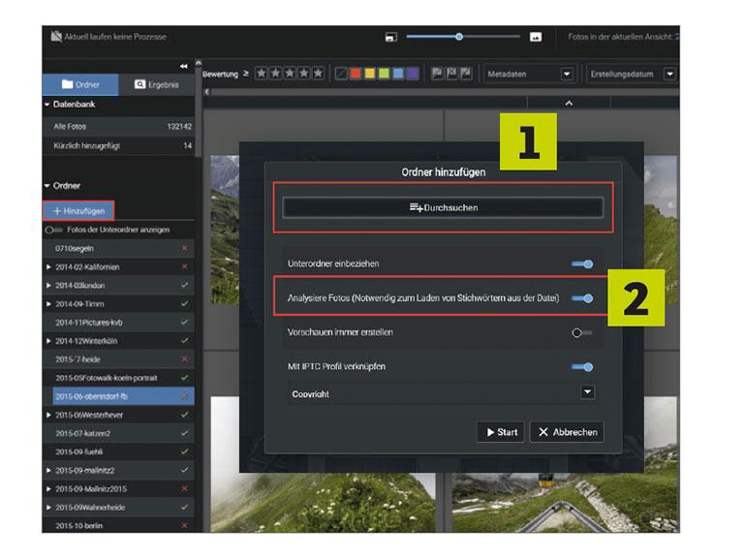The height and width of the screenshot is (560, 746).
Task: Open the Copyright profile dropdown
Action: tap(587, 392)
